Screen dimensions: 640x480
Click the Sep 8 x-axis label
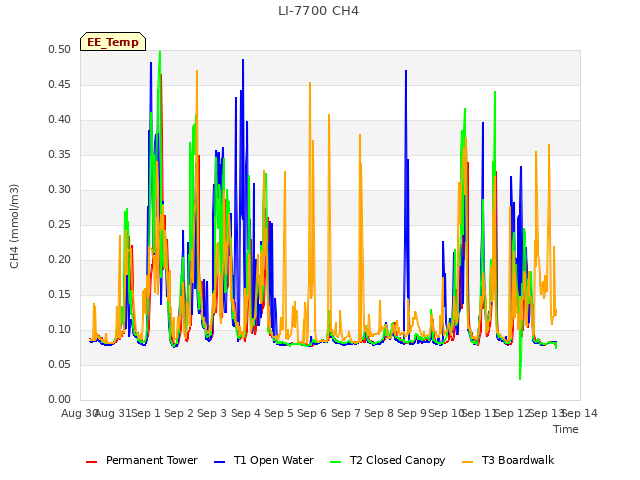tap(379, 413)
